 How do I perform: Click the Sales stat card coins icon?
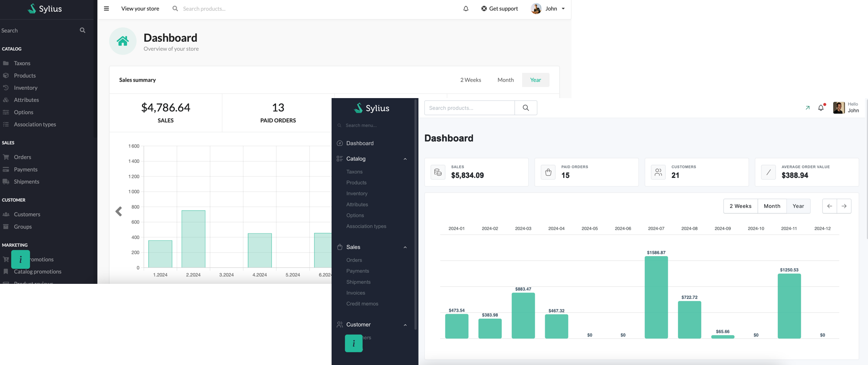(438, 172)
